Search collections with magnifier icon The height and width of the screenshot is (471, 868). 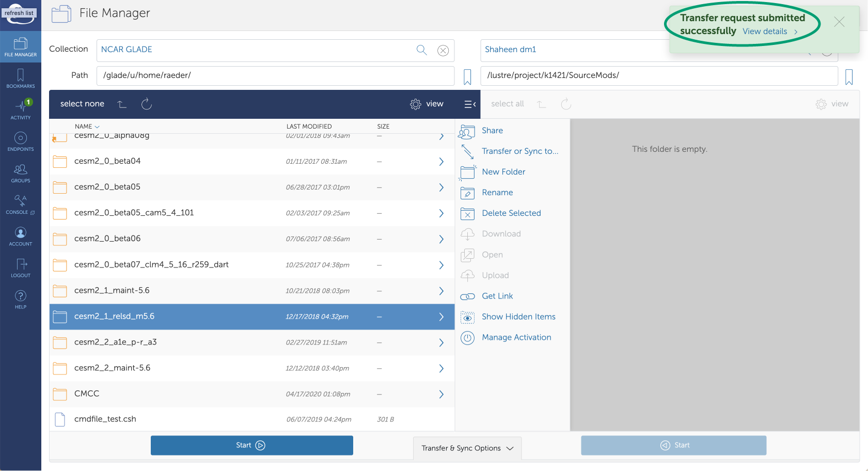pos(421,50)
